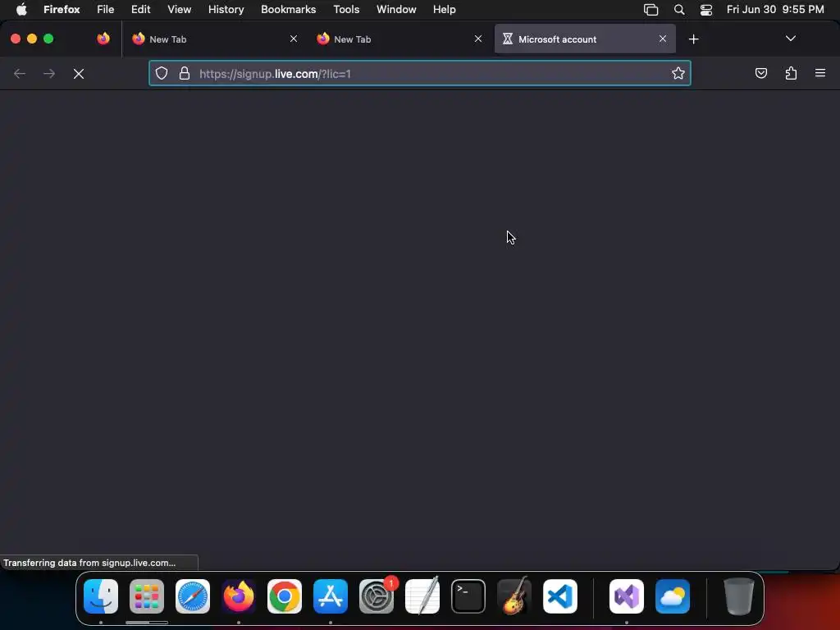
Task: Open the Tools menu
Action: [x=346, y=10]
